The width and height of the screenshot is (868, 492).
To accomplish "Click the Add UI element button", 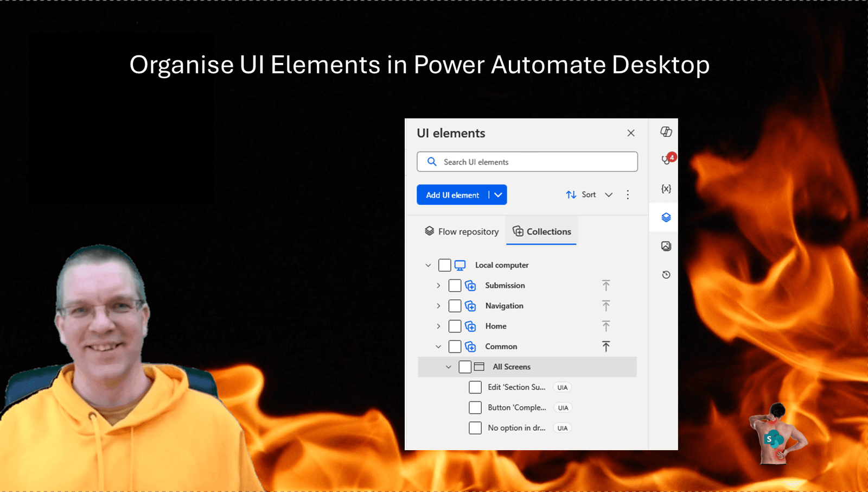I will point(452,195).
